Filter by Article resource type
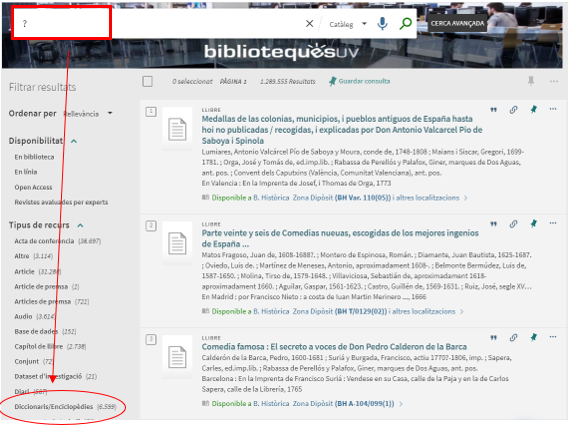Viewport: 571px width, 430px height. [x=38, y=272]
